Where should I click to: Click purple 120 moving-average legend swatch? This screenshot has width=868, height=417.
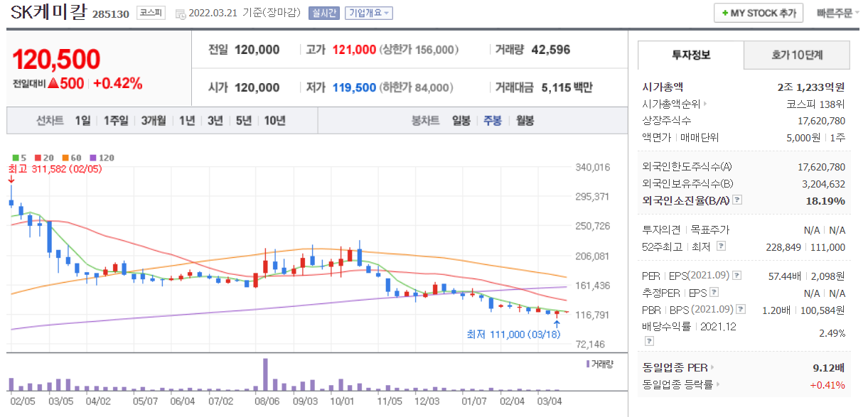point(93,158)
